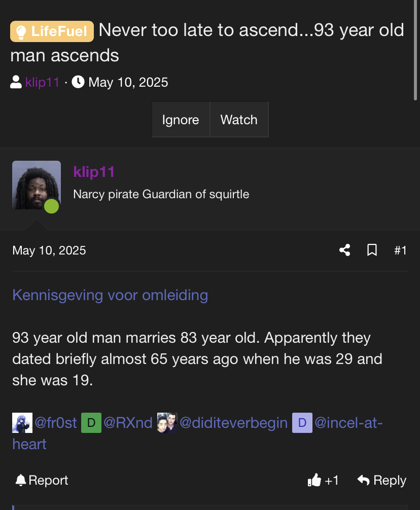Open the @fr0st mention link
420x510 pixels.
click(56, 423)
